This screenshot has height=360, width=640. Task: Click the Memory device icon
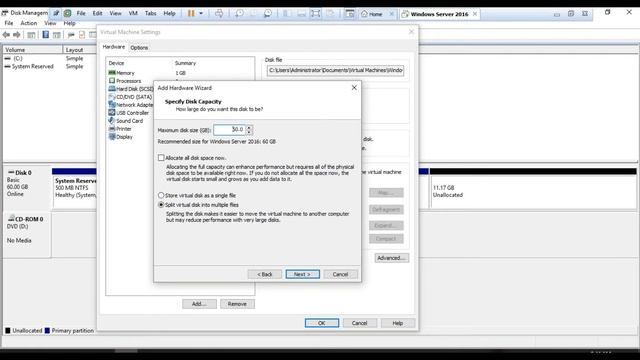112,73
